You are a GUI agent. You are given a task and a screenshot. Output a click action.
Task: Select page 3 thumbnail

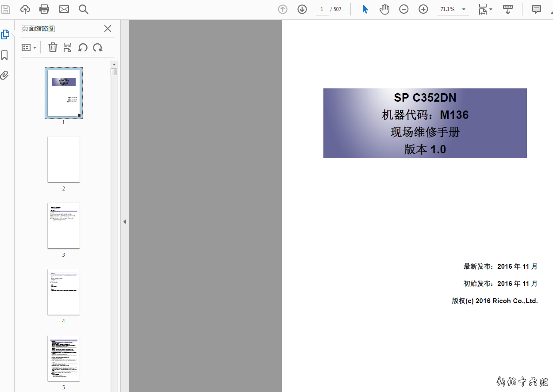(x=64, y=225)
